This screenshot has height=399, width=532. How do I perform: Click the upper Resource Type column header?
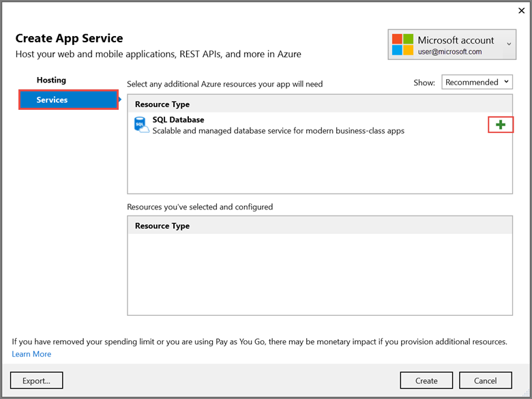tap(162, 104)
